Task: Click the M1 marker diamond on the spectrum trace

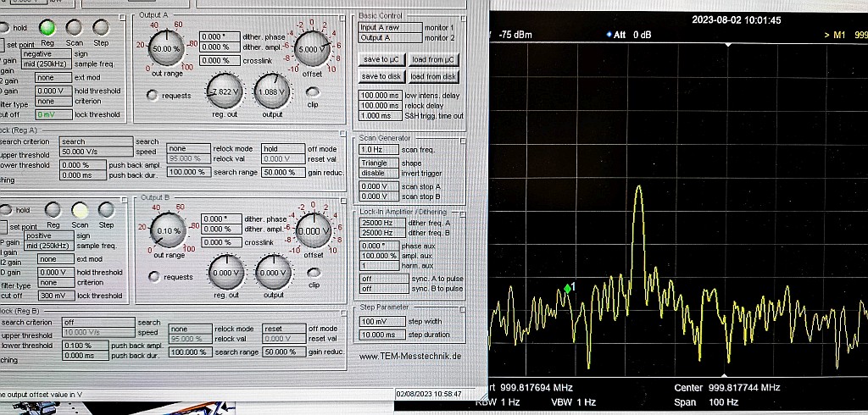Action: point(567,289)
